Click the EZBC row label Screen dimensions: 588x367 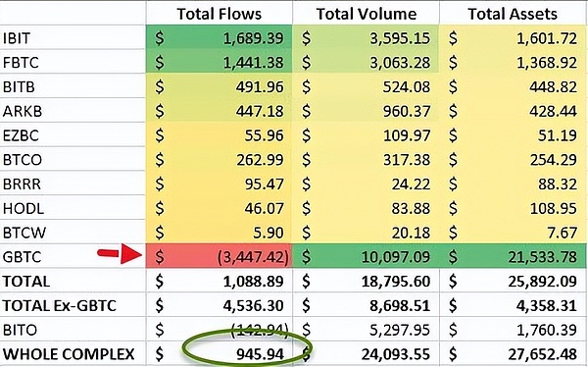point(21,135)
